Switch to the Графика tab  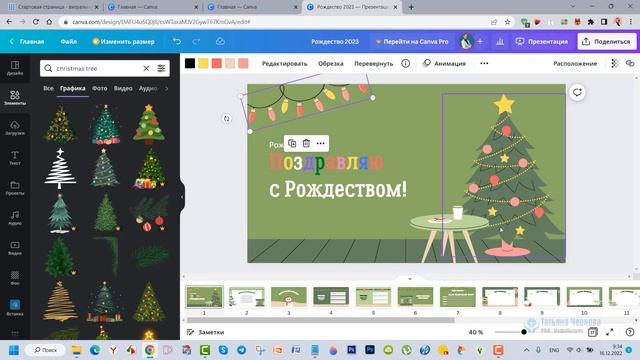click(73, 88)
